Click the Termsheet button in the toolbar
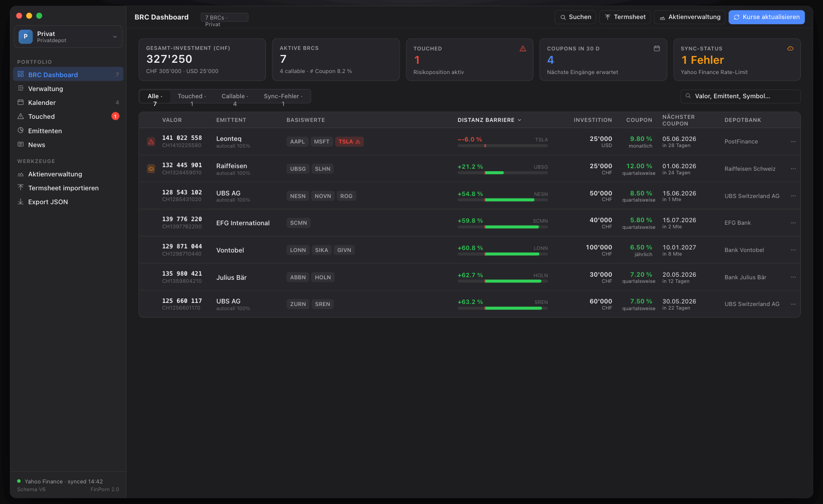 click(625, 17)
